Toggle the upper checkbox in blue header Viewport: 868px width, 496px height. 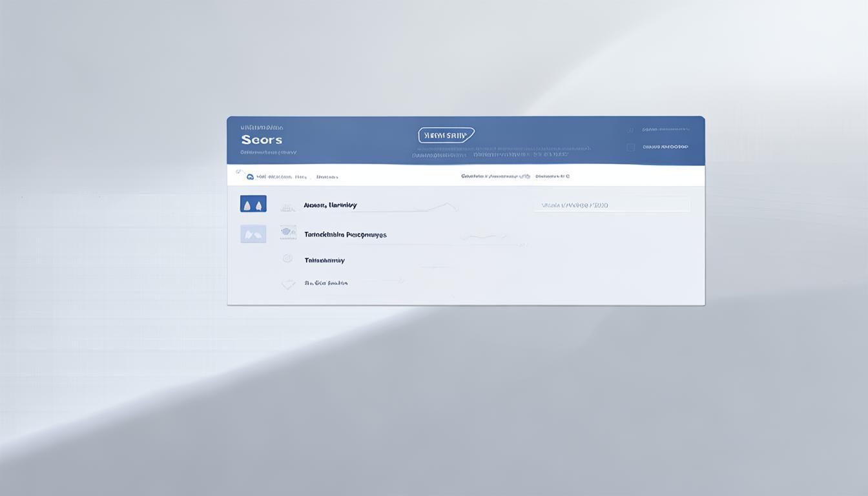(630, 130)
